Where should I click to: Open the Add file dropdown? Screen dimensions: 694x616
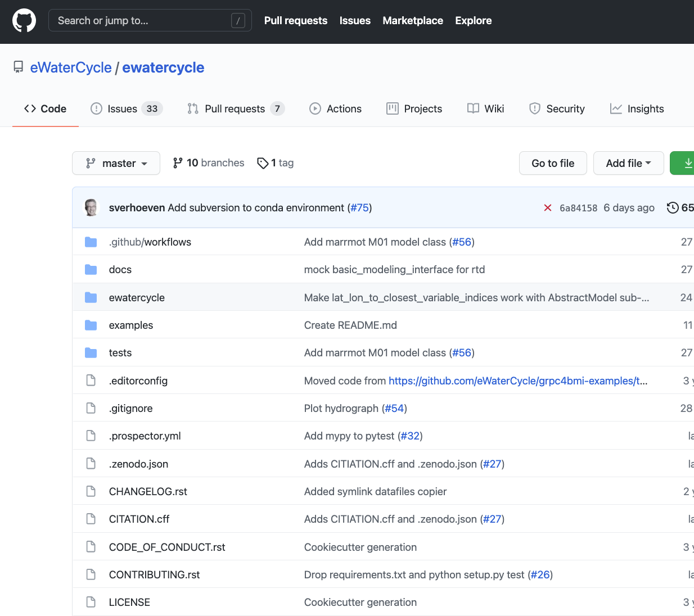tap(628, 163)
